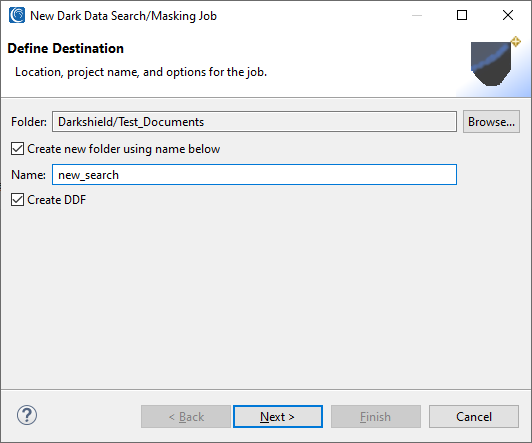Click the 'Create new folder using name below' label

[x=124, y=149]
